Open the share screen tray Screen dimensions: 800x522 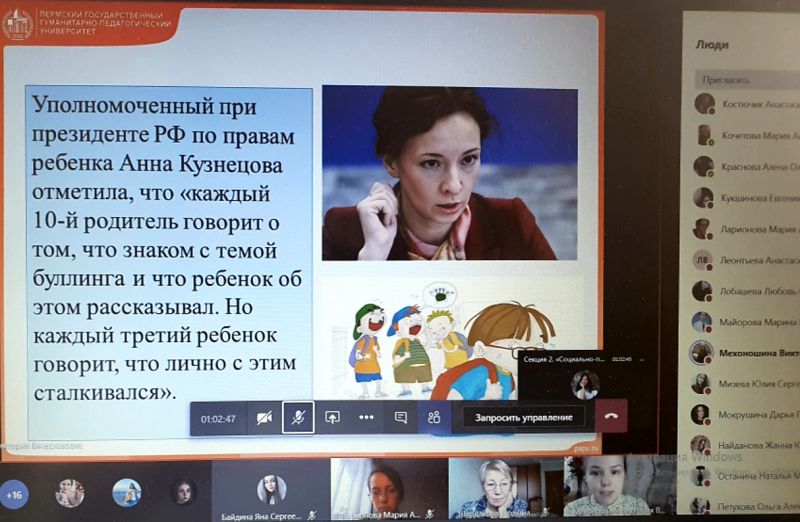pos(332,418)
